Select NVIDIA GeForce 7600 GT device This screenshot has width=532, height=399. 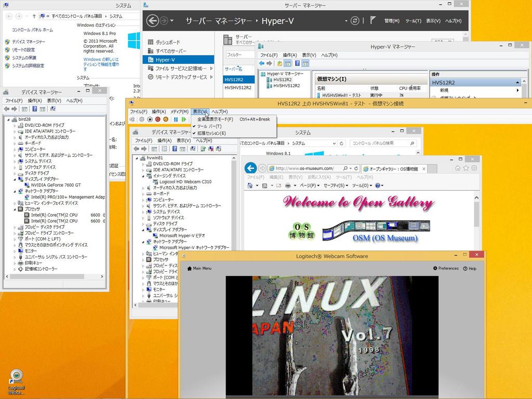coord(56,185)
